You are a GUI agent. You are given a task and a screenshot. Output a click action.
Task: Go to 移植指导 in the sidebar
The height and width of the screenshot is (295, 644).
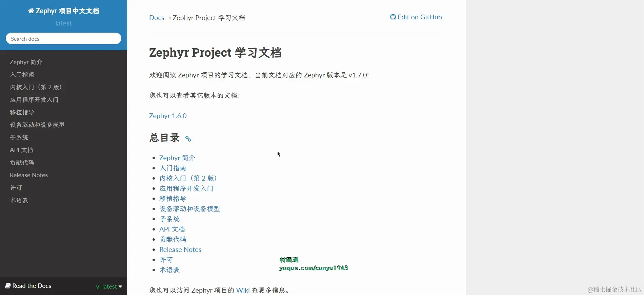coord(22,112)
